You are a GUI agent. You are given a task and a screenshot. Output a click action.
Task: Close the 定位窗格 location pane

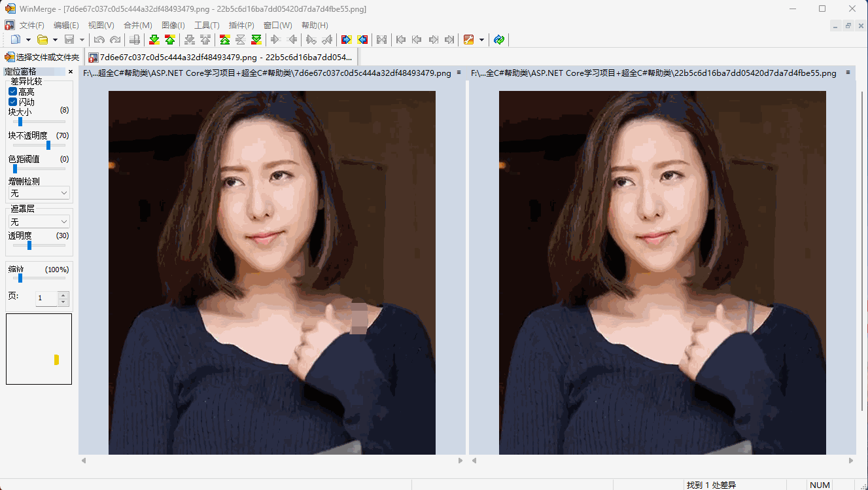(71, 72)
